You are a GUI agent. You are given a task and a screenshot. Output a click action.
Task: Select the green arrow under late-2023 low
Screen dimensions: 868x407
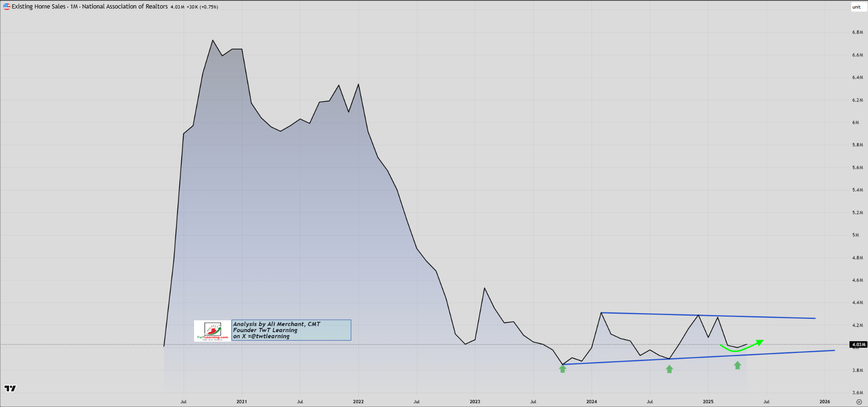(x=563, y=369)
